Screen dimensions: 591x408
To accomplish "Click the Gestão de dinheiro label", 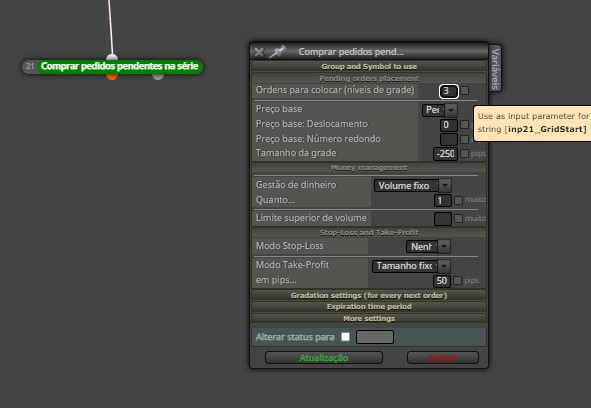I will click(x=296, y=185).
